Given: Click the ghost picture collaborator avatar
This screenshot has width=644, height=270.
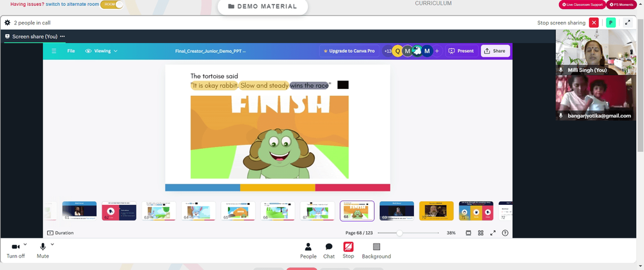Looking at the screenshot, I should point(417,51).
